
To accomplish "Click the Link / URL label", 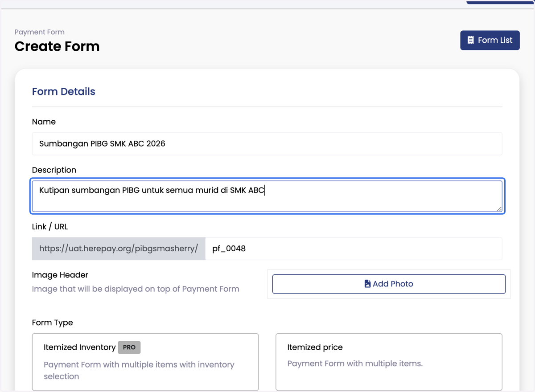I will 50,226.
